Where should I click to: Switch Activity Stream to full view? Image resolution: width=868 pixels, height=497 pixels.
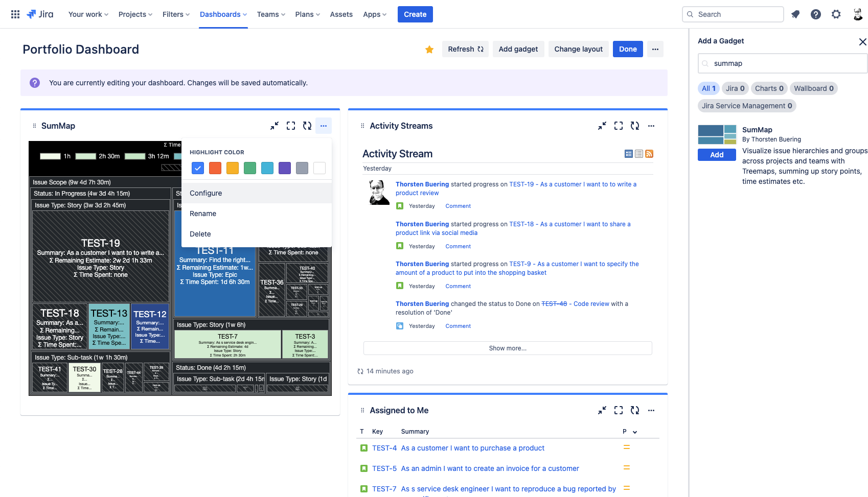(629, 154)
